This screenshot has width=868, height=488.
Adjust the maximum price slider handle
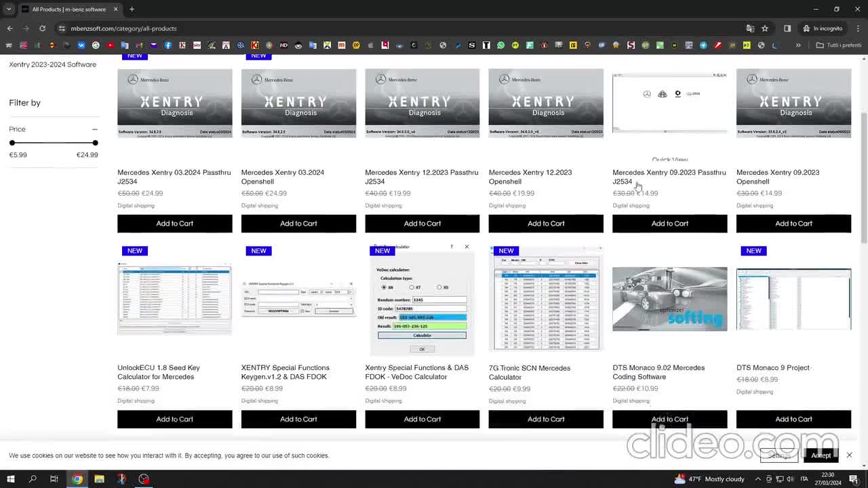coord(95,143)
